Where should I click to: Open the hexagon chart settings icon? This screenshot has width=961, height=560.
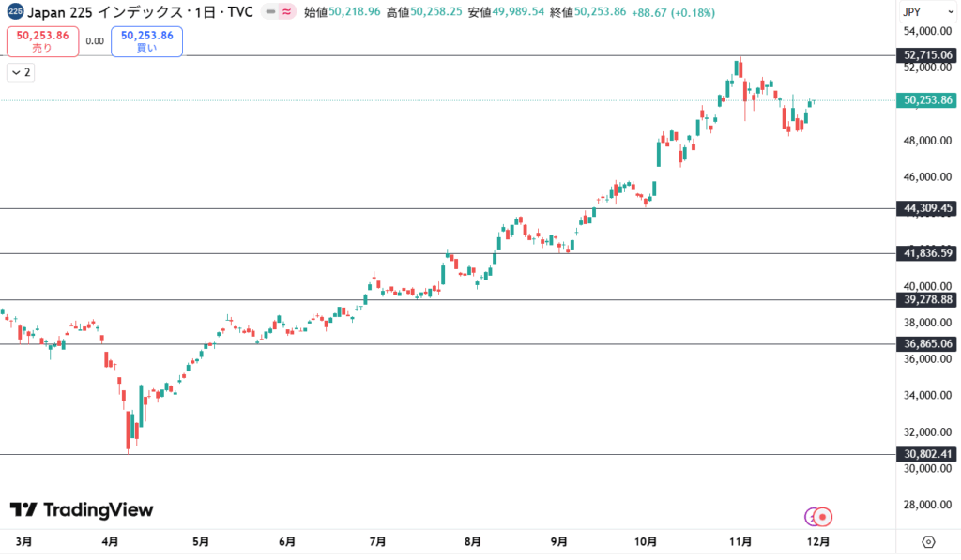(928, 541)
